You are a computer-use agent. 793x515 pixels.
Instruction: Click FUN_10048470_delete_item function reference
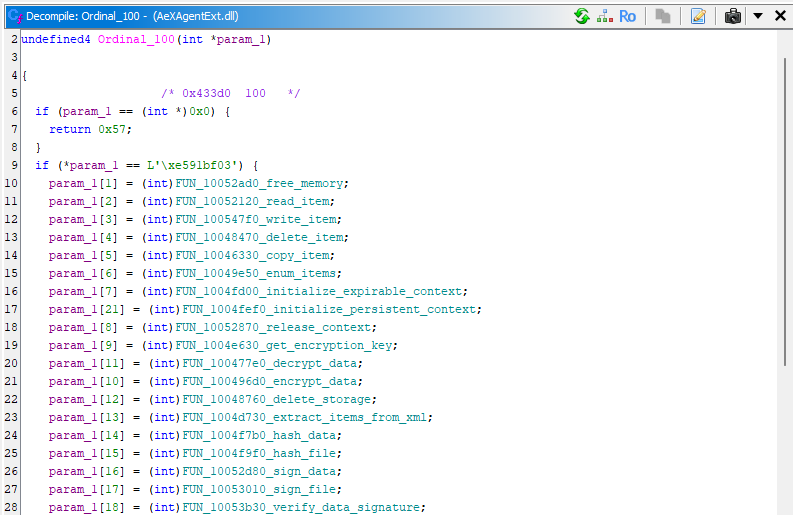pyautogui.click(x=260, y=237)
